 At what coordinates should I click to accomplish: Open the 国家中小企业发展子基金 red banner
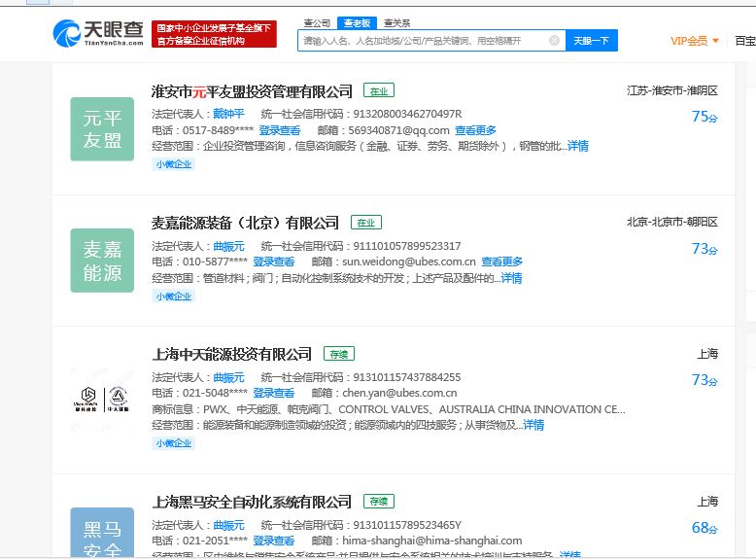pyautogui.click(x=214, y=34)
